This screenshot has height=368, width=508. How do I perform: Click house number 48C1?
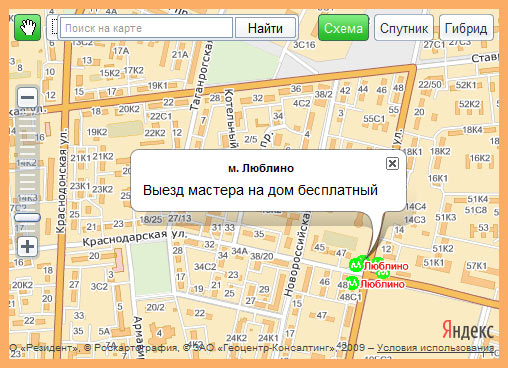pos(351,297)
